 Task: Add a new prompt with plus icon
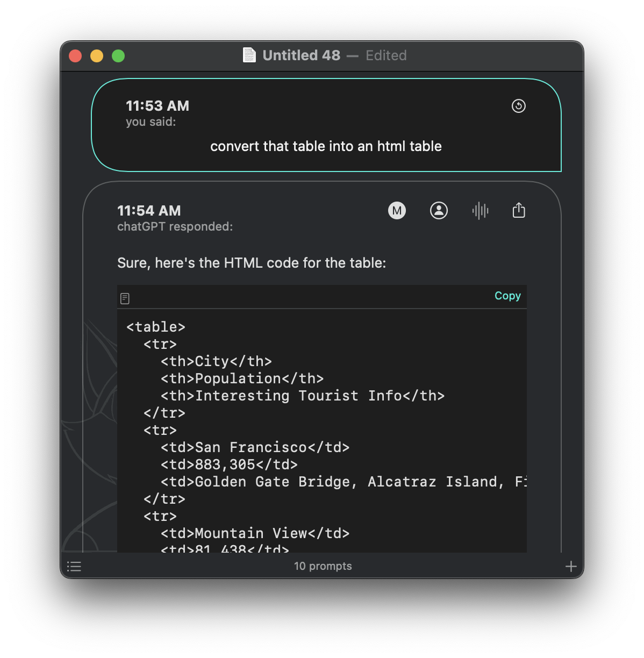(x=571, y=566)
